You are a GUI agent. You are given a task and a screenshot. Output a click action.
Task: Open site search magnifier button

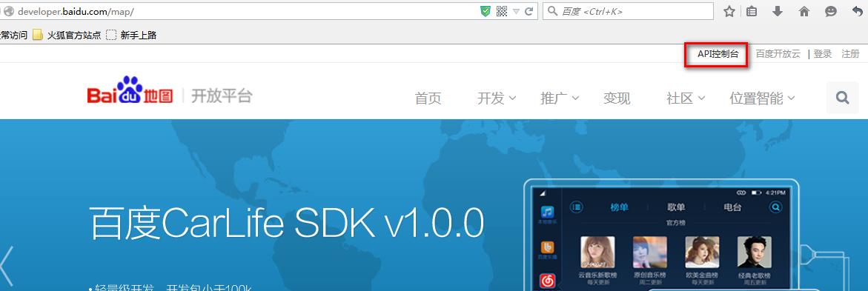coord(843,98)
